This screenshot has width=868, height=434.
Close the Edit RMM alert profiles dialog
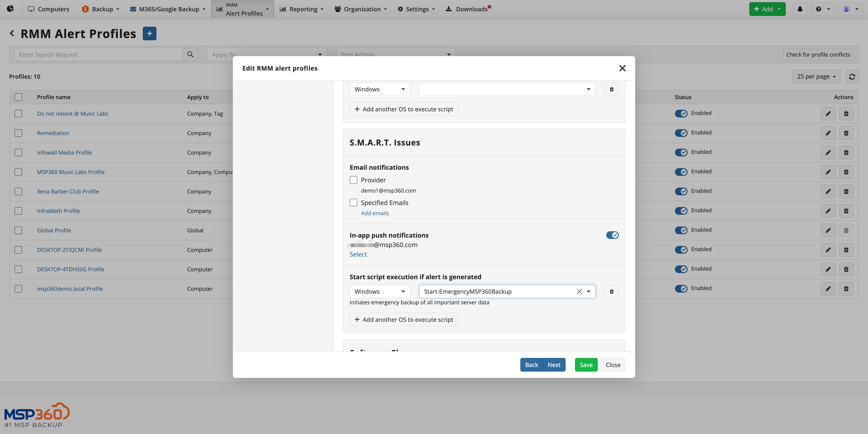[x=622, y=68]
